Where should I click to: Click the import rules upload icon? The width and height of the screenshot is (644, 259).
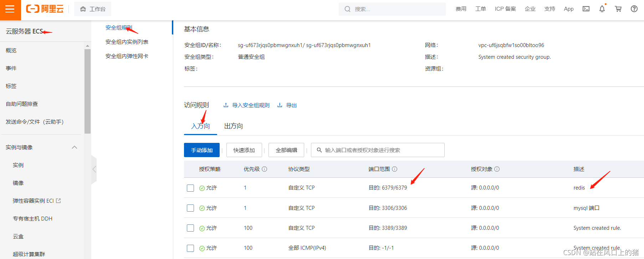pos(226,105)
